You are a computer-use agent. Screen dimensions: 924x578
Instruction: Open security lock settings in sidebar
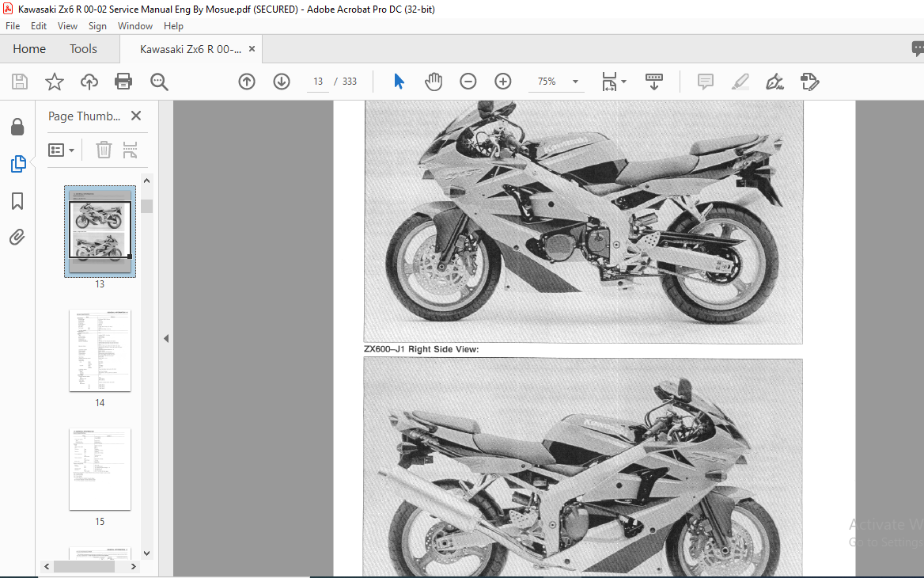(17, 127)
